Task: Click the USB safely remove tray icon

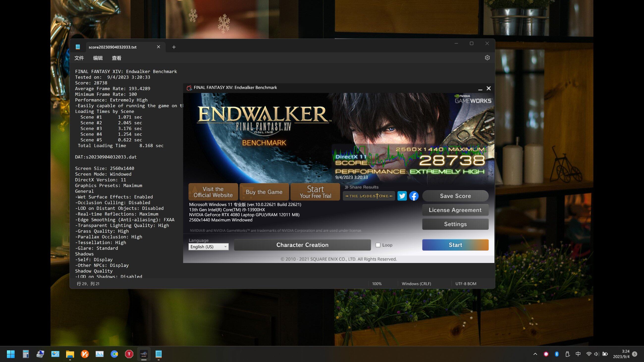Action: (x=567, y=354)
